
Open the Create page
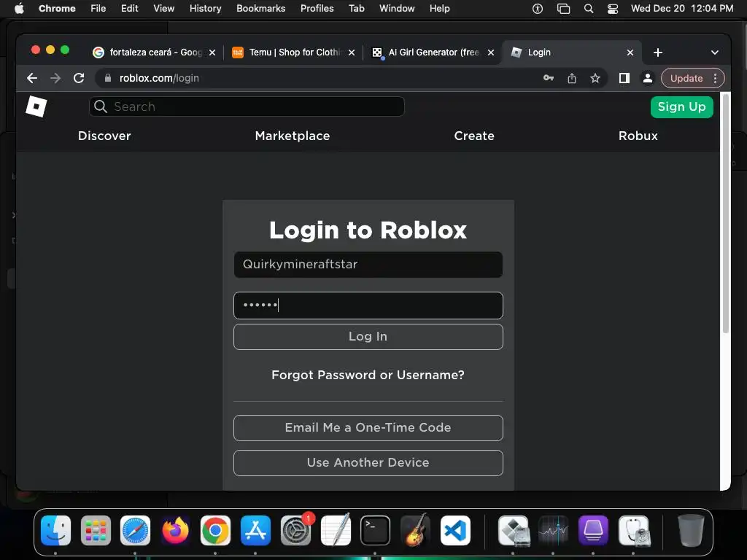point(474,136)
